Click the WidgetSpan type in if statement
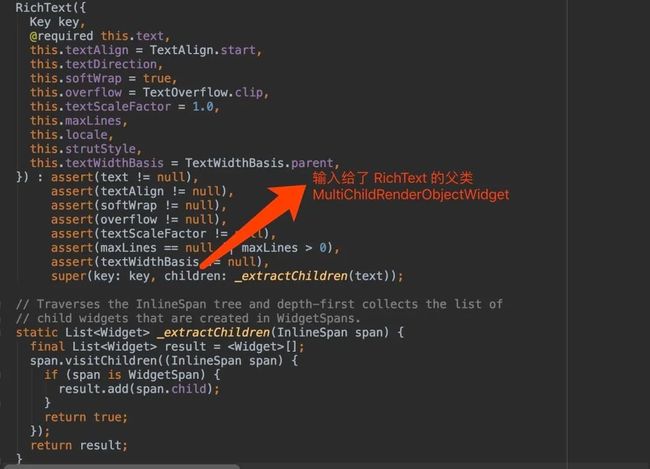The width and height of the screenshot is (650, 469). click(167, 375)
